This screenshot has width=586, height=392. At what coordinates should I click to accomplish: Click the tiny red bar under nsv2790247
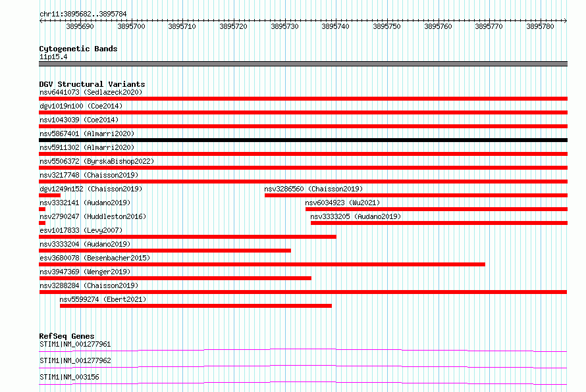click(42, 223)
